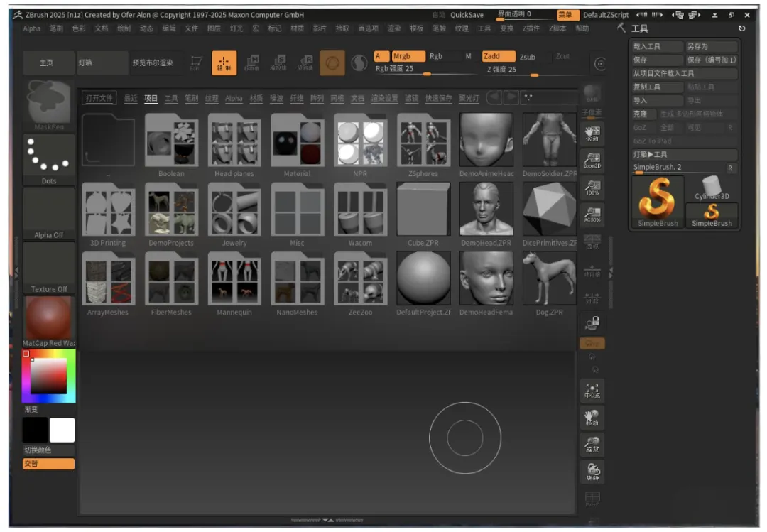This screenshot has height=532, width=767.
Task: Click the BPR render sphere icon
Action: pyautogui.click(x=592, y=92)
